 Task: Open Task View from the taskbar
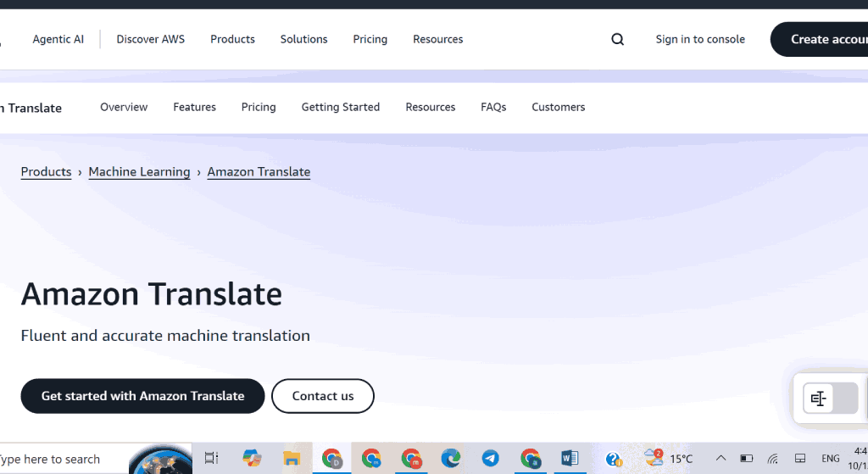point(211,459)
